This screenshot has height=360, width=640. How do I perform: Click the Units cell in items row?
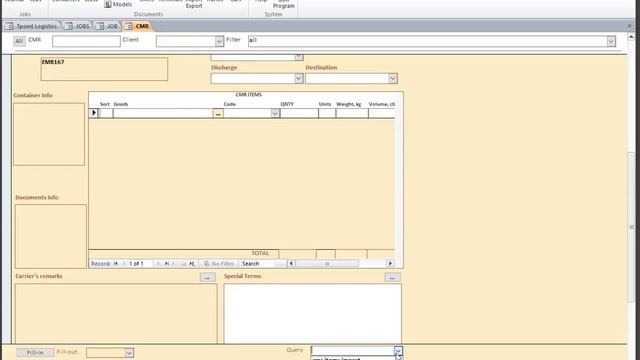click(x=327, y=113)
